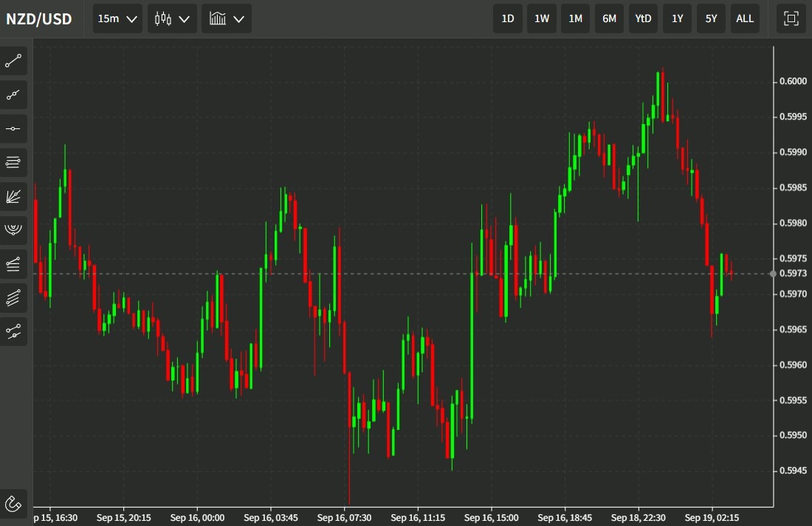Click the Sep 19, 02:15 time label
812x526 pixels.
click(712, 518)
